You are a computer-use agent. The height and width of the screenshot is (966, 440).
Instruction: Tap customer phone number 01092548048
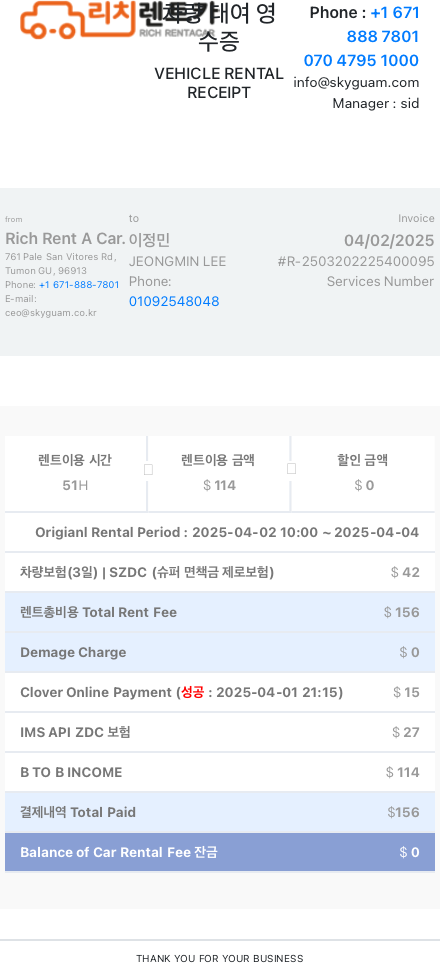(174, 301)
